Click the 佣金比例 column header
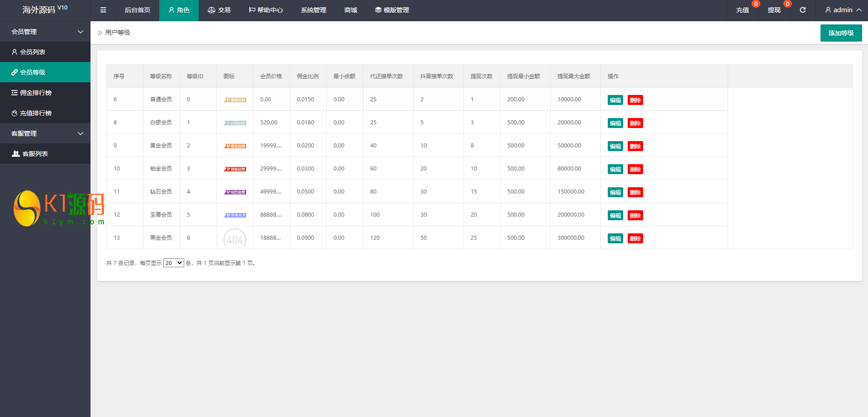 point(308,76)
